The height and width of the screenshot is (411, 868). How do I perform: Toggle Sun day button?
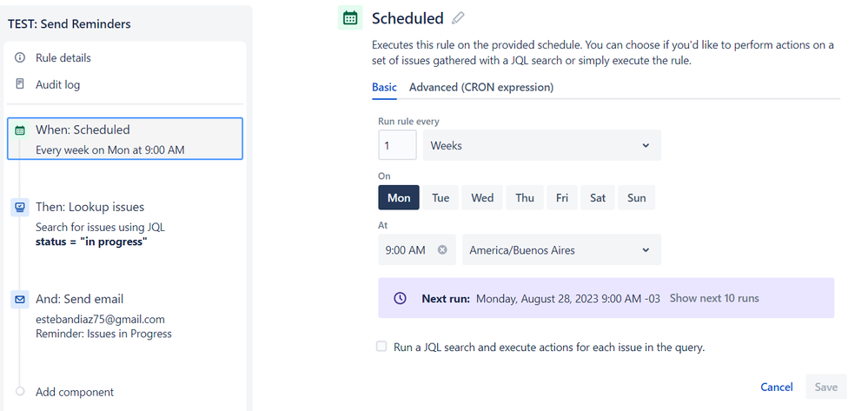(x=637, y=198)
